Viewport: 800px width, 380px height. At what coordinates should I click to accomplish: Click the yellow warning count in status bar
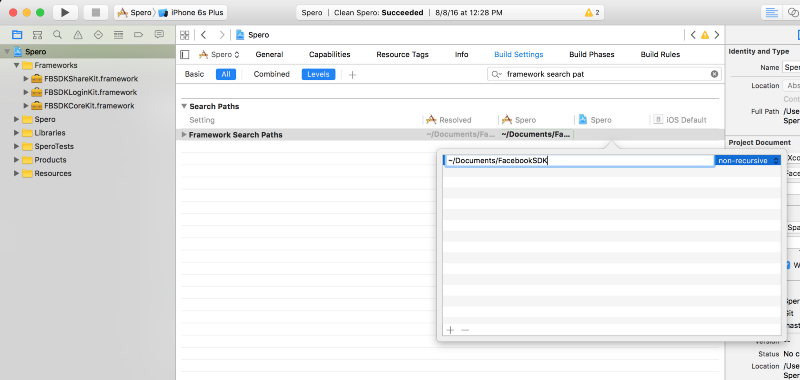point(592,12)
